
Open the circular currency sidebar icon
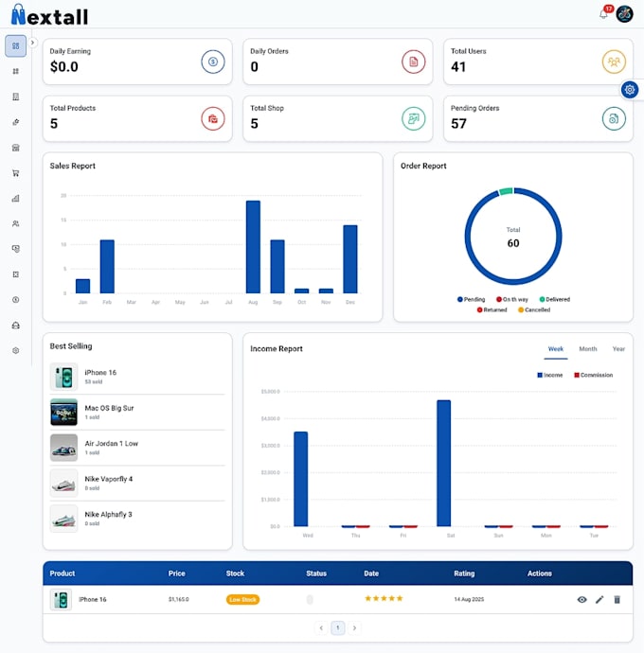coord(15,300)
